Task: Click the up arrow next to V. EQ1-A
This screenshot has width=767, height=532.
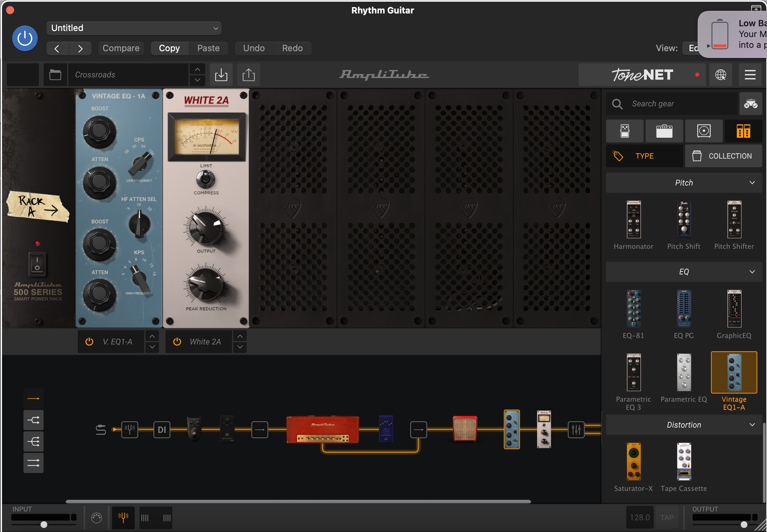Action: (152, 336)
